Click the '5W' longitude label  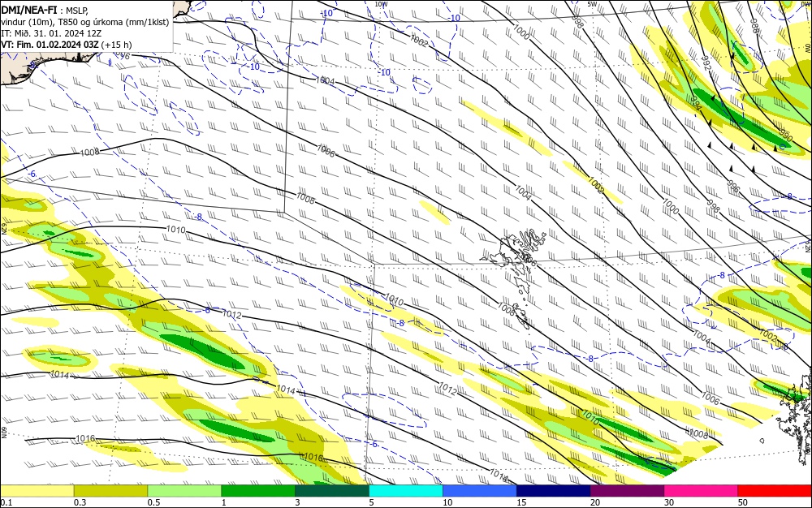pos(593,4)
